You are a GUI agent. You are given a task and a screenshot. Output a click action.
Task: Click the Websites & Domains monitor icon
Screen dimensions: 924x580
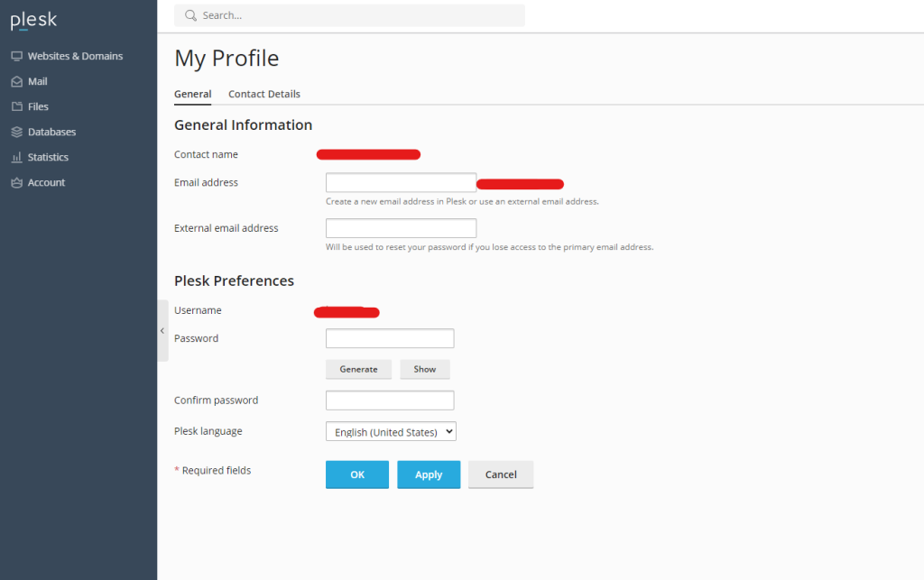pos(16,56)
